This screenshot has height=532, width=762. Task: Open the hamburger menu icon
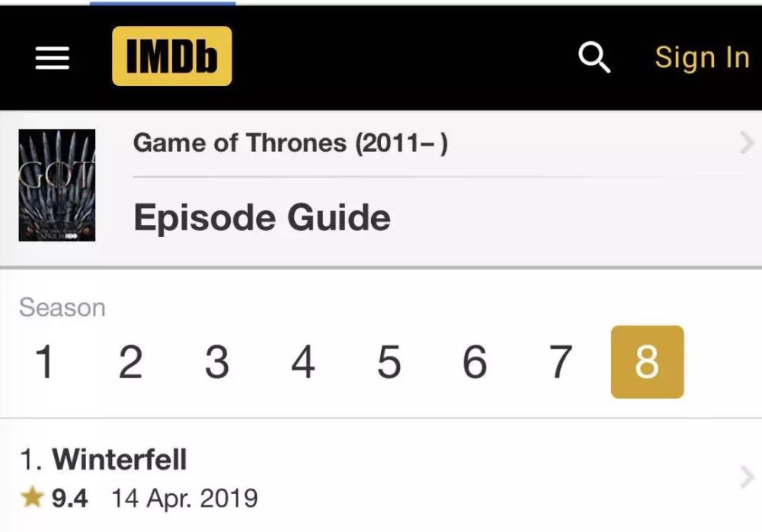pos(52,58)
